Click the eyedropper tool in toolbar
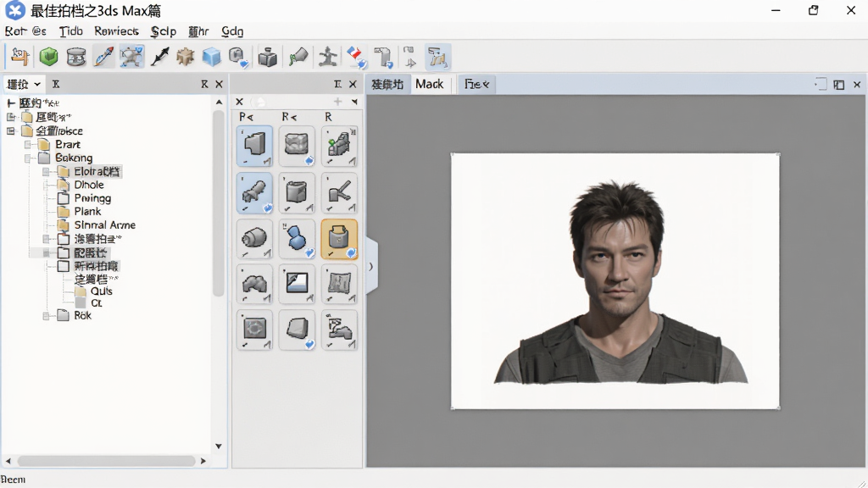The image size is (868, 488). [x=103, y=57]
